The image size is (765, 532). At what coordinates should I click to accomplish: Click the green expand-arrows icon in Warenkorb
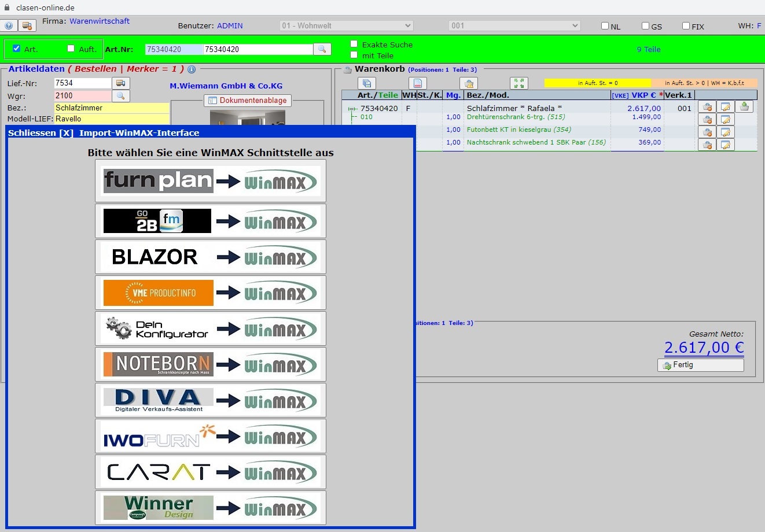[x=519, y=83]
